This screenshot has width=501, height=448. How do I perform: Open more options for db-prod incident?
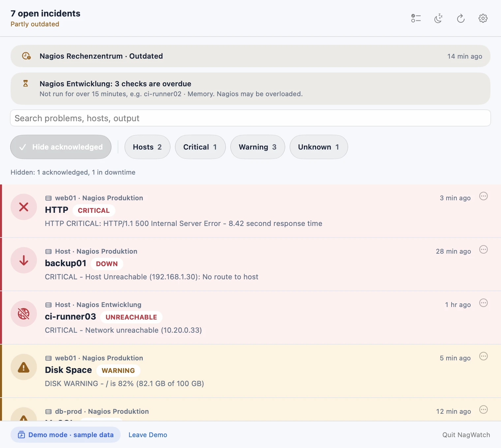(484, 410)
